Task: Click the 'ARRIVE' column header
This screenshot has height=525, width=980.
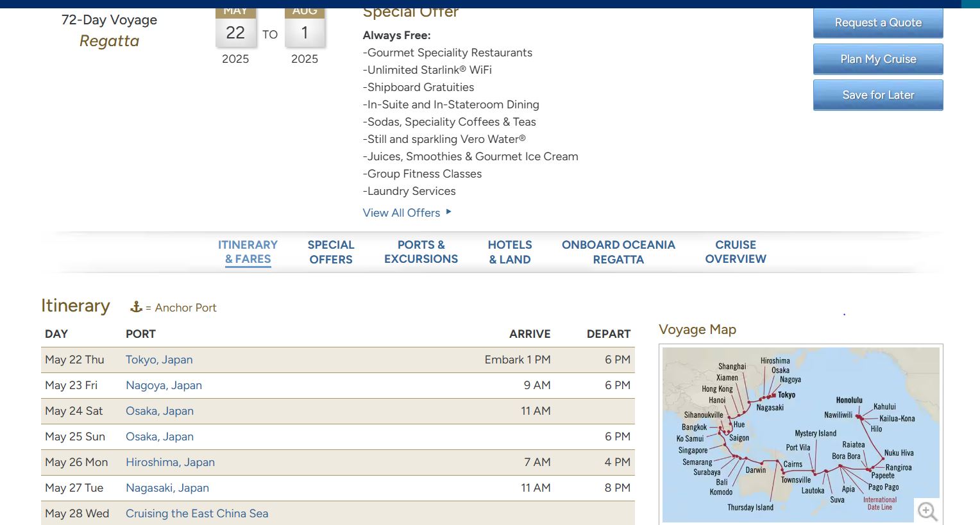Action: pyautogui.click(x=530, y=334)
